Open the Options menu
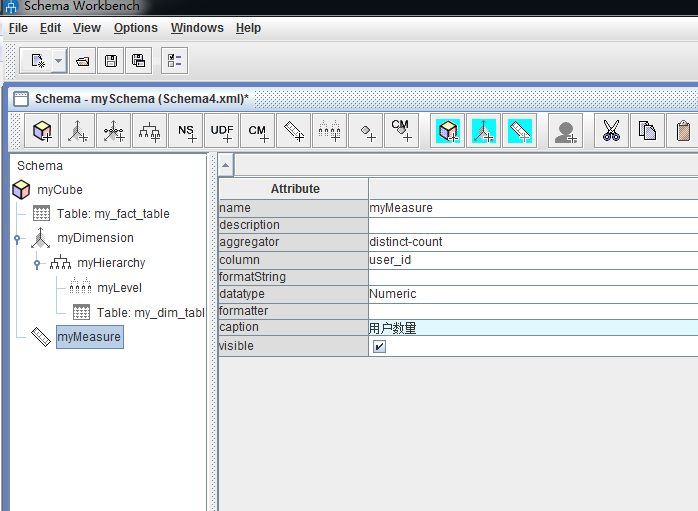The height and width of the screenshot is (511, 698). click(135, 28)
